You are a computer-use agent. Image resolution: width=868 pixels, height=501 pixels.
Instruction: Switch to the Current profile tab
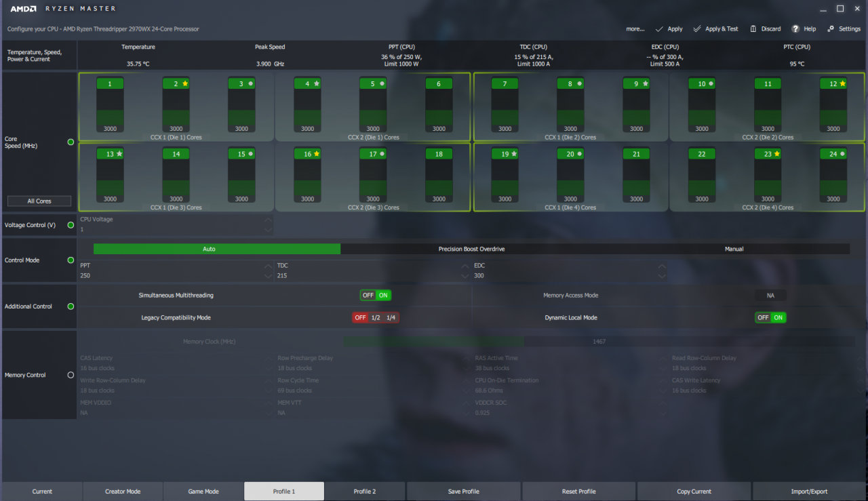42,492
